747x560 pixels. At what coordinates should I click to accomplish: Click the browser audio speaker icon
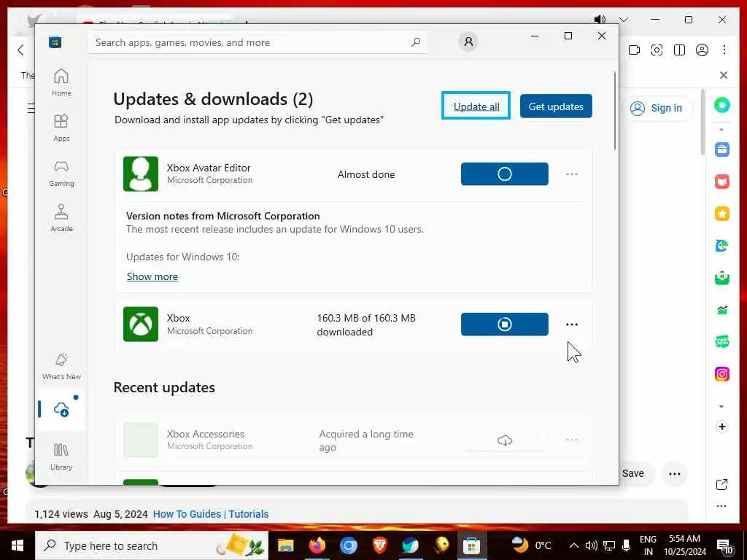tap(600, 19)
